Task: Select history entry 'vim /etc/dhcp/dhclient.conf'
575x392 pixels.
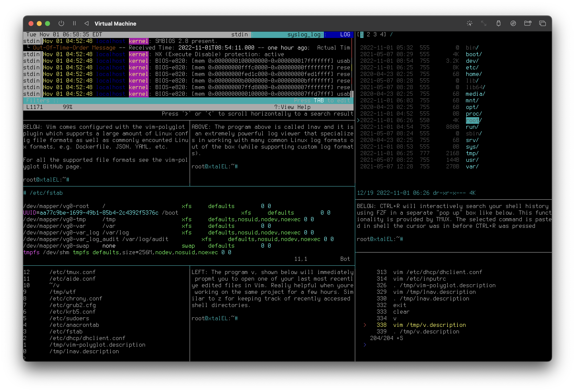Action: pos(429,272)
